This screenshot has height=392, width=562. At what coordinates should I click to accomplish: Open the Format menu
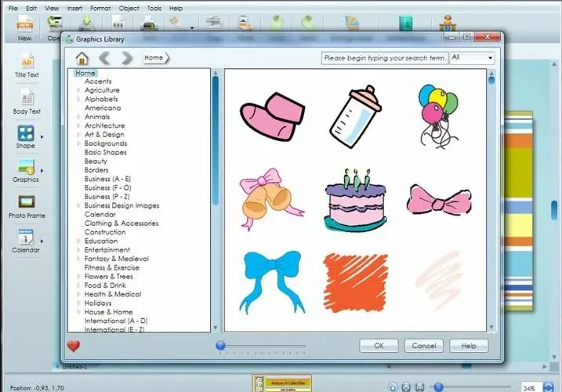(x=100, y=8)
